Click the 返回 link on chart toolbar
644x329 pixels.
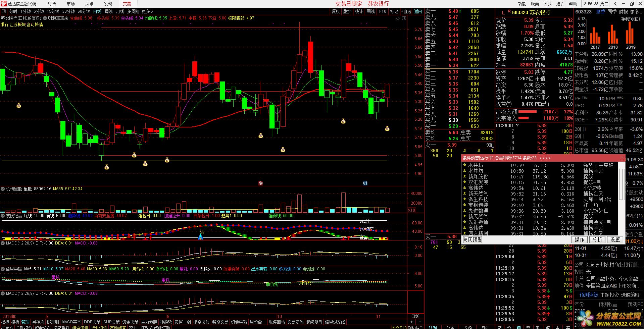click(418, 11)
